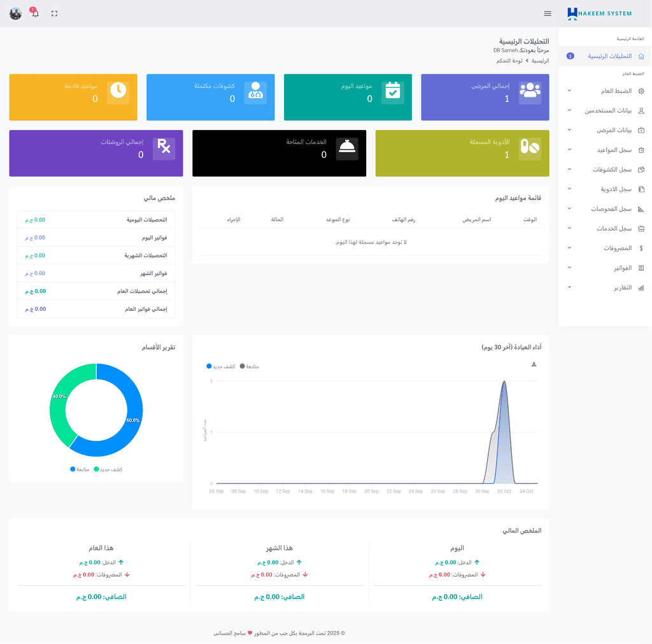The height and width of the screenshot is (644, 652).
Task: Download the clinic performance chart
Action: click(534, 364)
